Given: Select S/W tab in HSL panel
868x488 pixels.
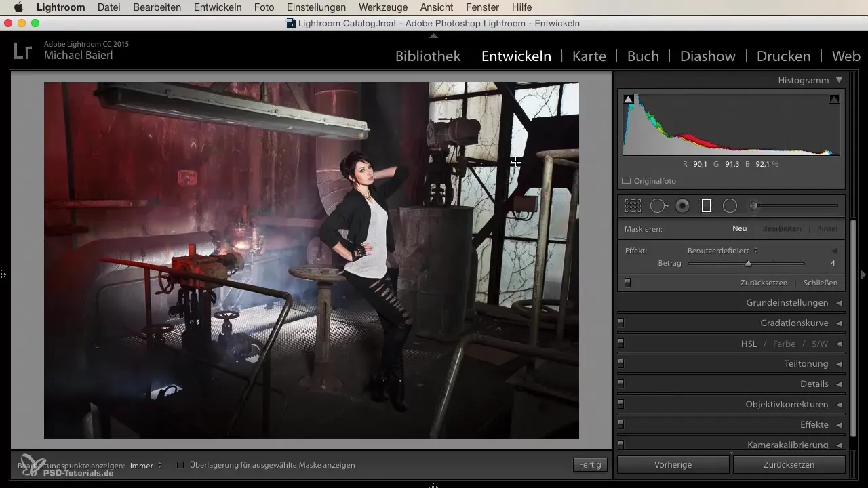Looking at the screenshot, I should (820, 344).
